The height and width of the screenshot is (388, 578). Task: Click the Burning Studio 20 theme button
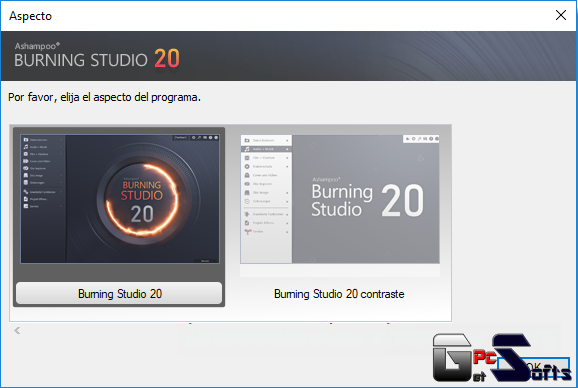tap(119, 293)
